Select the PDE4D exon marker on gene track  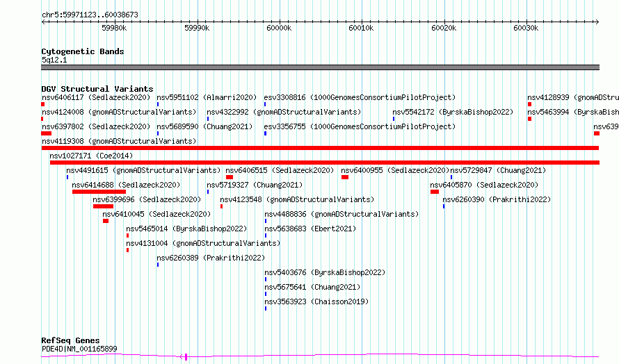point(186,356)
